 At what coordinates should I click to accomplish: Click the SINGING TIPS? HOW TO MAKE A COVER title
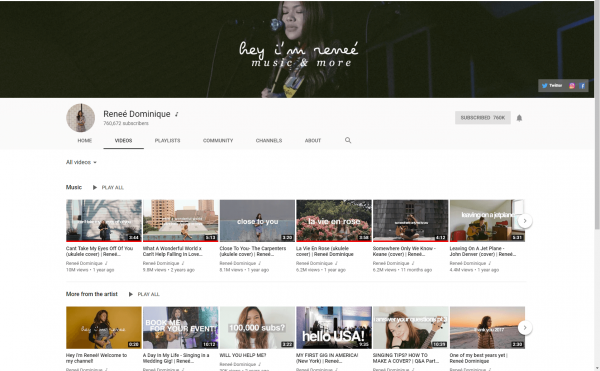(x=406, y=358)
